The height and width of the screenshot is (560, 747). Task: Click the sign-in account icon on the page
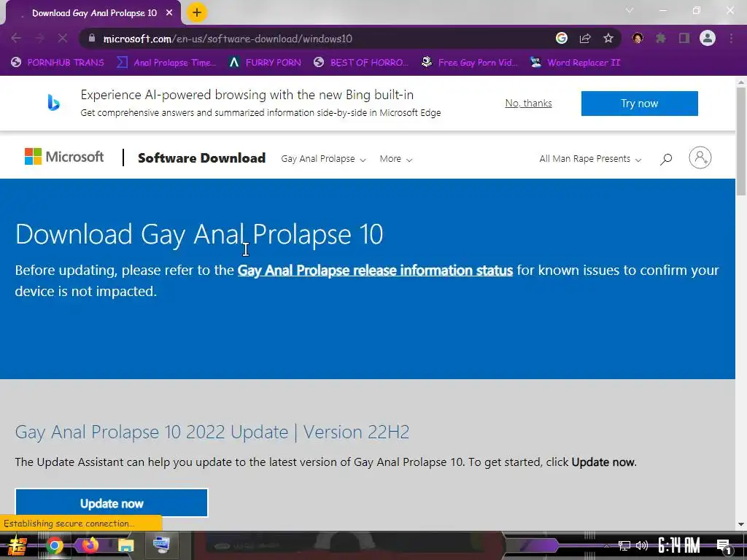[700, 157]
